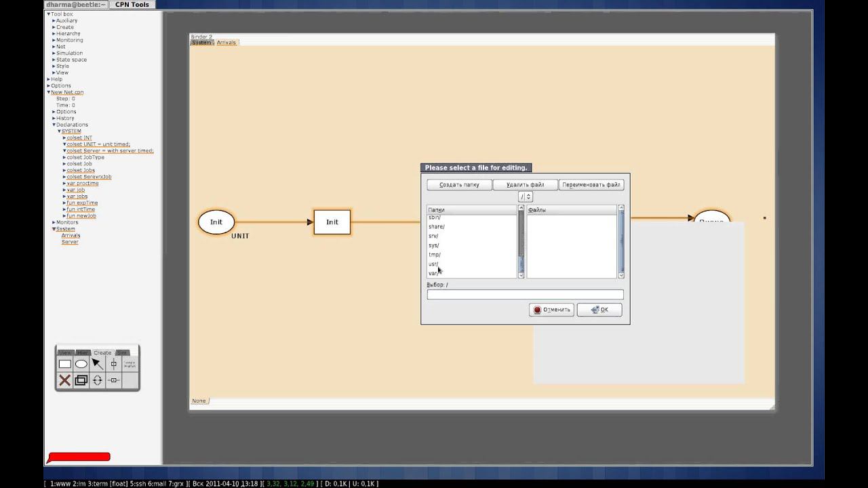Select the vertical guideline tool
This screenshot has height=488, width=868.
113,364
